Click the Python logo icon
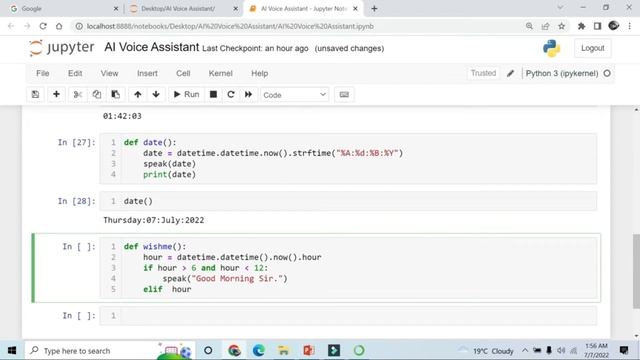Screen dimensions: 640x360 tap(551, 48)
